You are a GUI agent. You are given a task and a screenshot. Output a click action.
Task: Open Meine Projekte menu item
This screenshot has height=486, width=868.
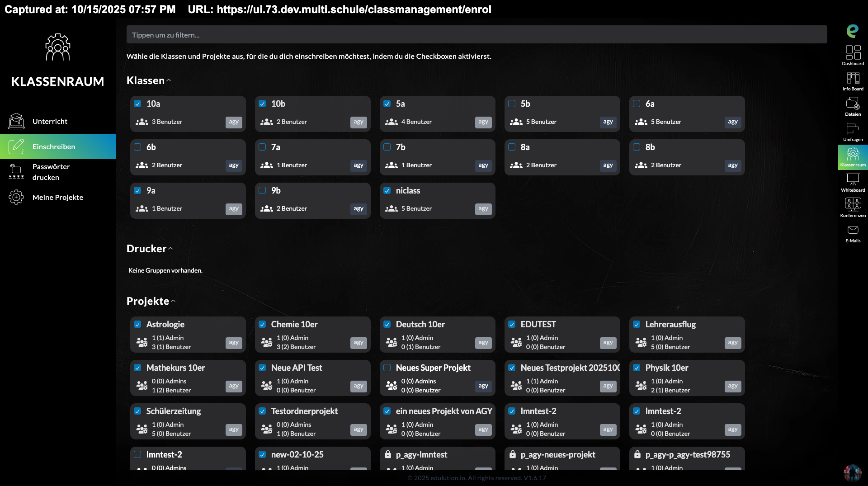tap(57, 197)
